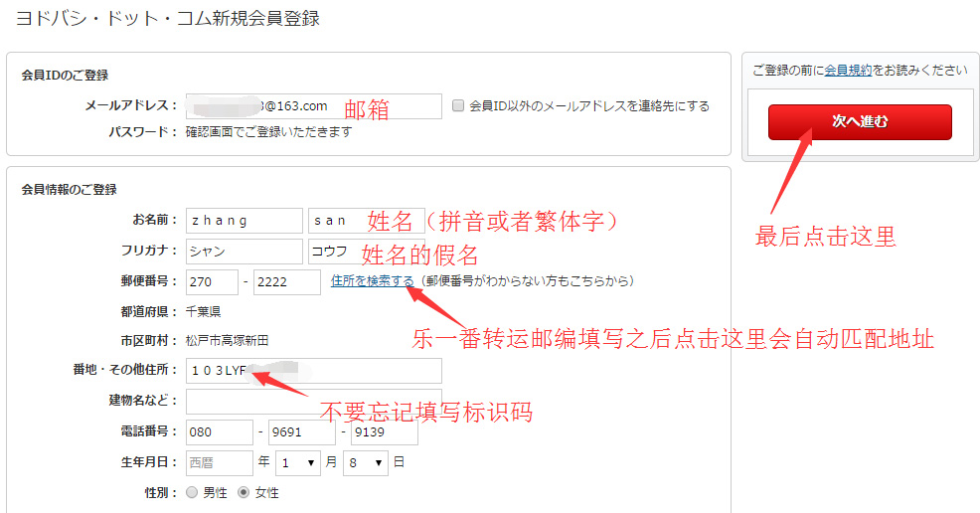This screenshot has width=980, height=513.
Task: Click the フリガナ field containing シャン
Action: (245, 252)
